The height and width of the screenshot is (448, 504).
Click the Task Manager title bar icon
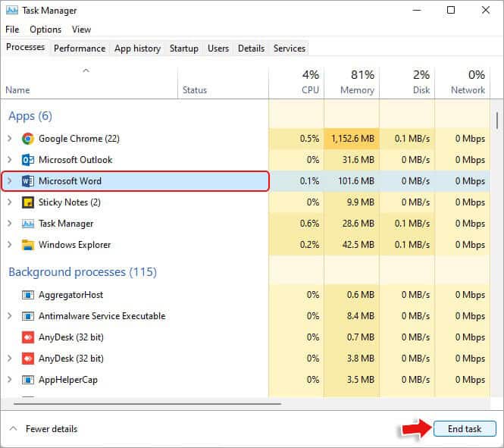[12, 11]
